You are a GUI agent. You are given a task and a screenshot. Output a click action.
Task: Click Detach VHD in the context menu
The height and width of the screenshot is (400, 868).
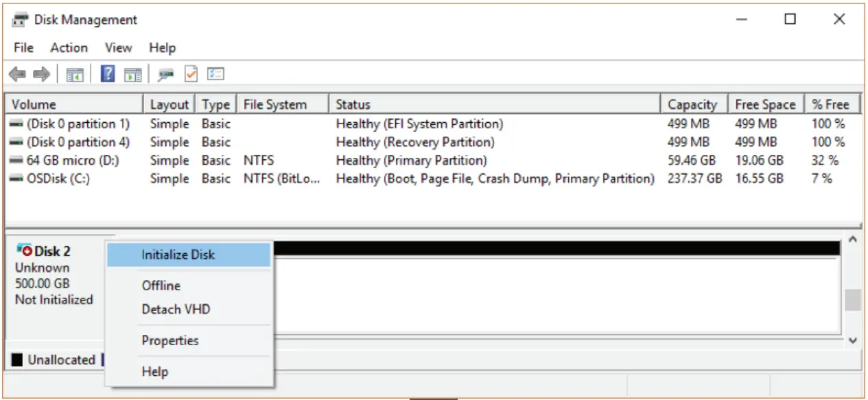[174, 309]
